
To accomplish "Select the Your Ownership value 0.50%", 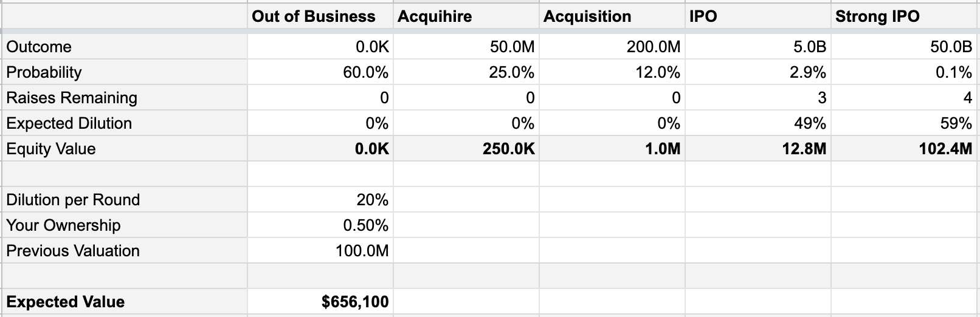I will pos(320,225).
